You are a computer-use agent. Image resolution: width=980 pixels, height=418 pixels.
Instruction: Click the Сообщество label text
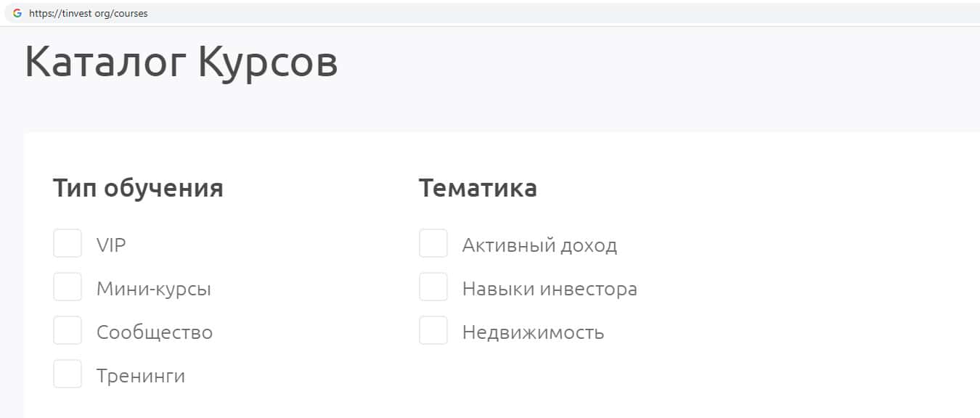155,332
